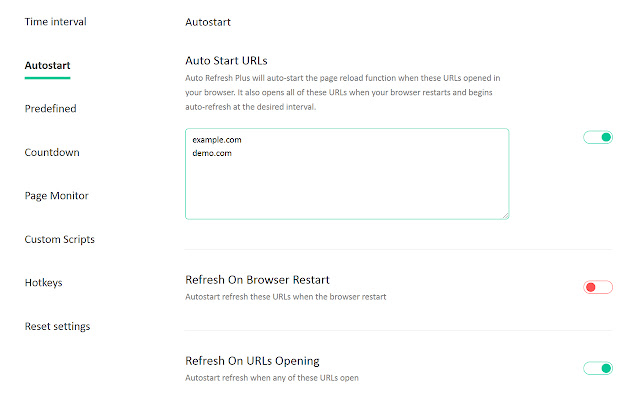Turn off Refresh On URLs Opening toggle
This screenshot has height=400, width=640.
coord(597,368)
